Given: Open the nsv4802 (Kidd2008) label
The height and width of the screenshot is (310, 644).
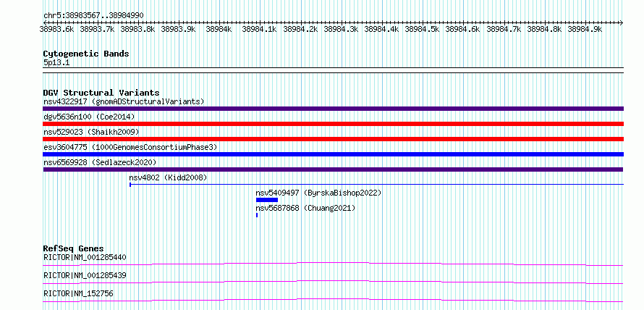Looking at the screenshot, I should [169, 177].
